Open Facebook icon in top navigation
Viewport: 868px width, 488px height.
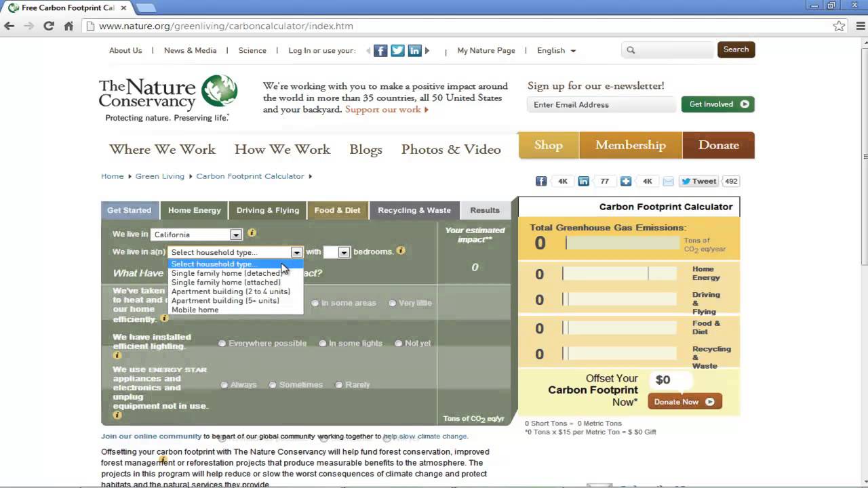tap(380, 50)
